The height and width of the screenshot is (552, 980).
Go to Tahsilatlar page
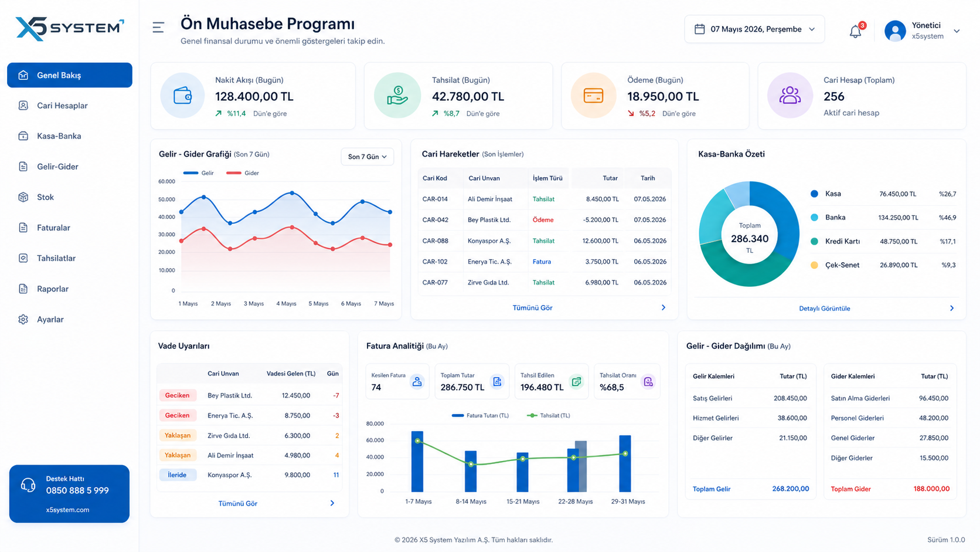70,258
